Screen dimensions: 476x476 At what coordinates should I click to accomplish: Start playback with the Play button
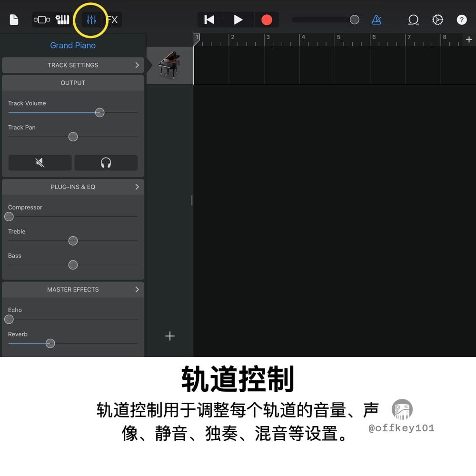point(238,20)
